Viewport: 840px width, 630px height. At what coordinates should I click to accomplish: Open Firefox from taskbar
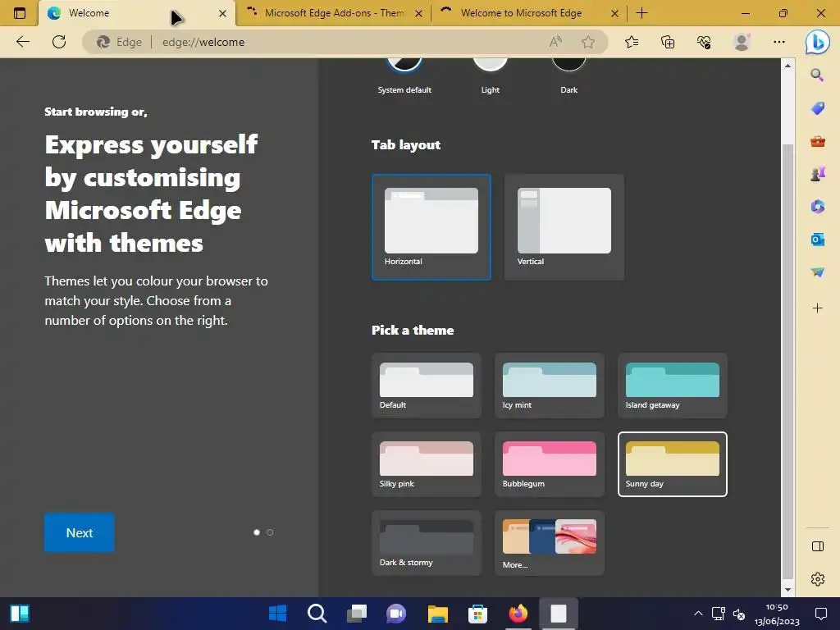click(x=518, y=614)
